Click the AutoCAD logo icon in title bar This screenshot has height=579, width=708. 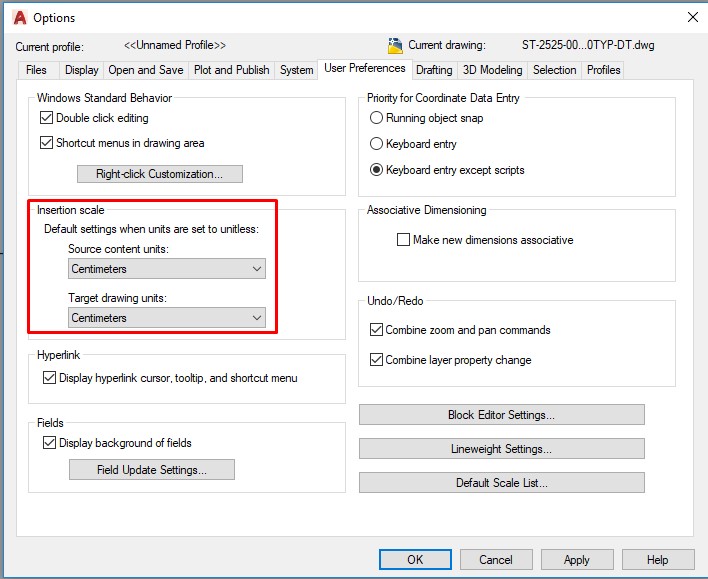[19, 17]
